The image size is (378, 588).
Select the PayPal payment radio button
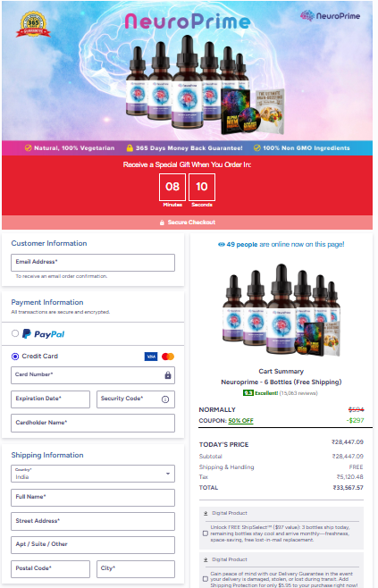tap(15, 333)
